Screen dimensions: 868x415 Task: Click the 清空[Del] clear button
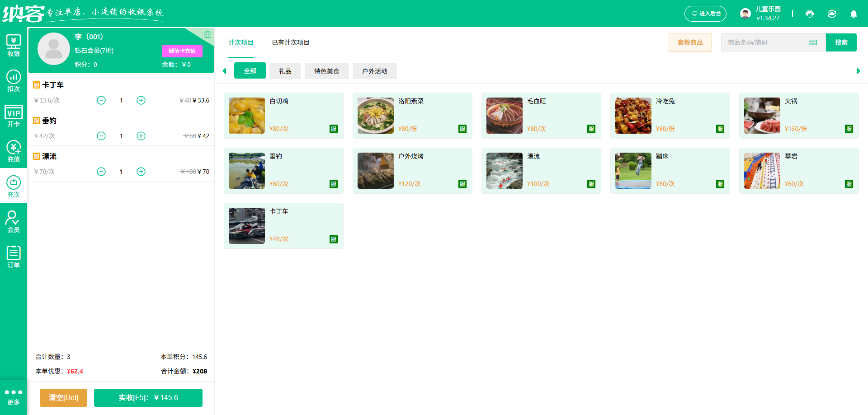coord(63,398)
